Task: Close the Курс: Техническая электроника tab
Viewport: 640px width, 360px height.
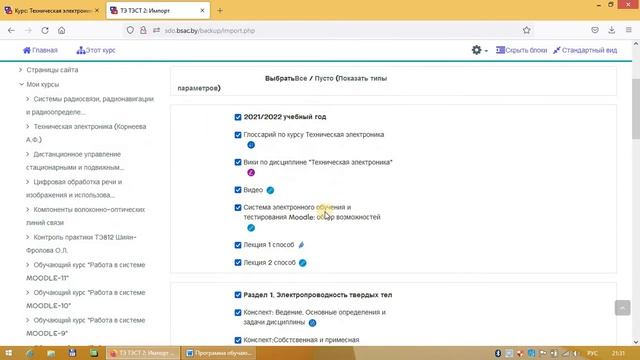Action: (97, 11)
